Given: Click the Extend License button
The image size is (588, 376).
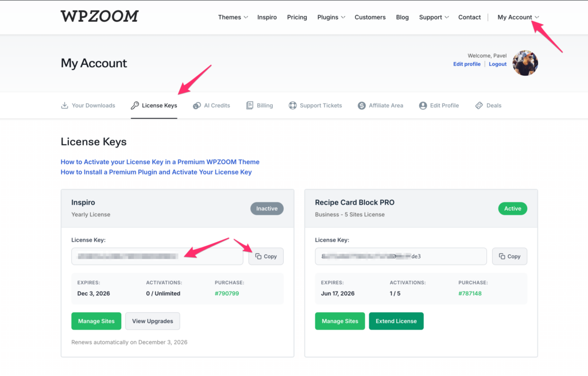Looking at the screenshot, I should 396,321.
